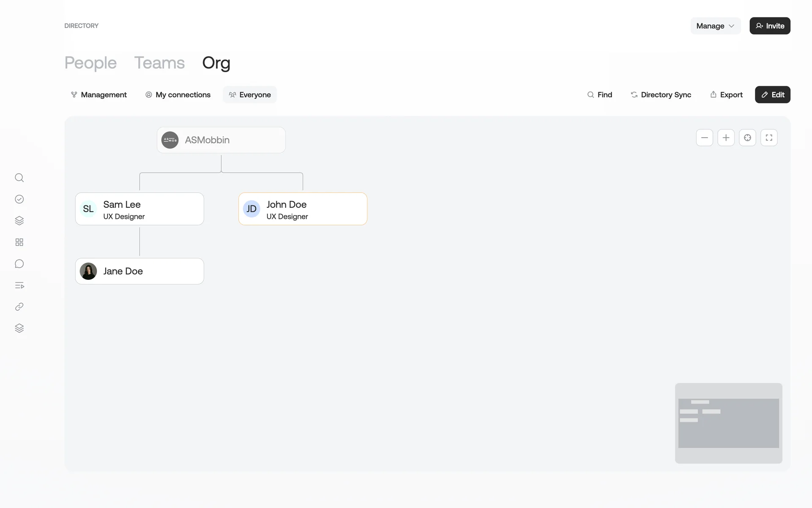
Task: Click the playlist icon in sidebar
Action: click(19, 285)
